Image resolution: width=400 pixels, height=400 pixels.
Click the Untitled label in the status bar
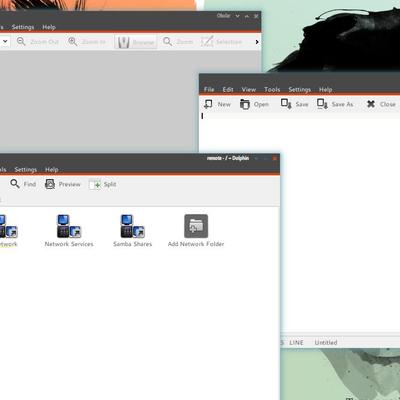click(x=326, y=342)
